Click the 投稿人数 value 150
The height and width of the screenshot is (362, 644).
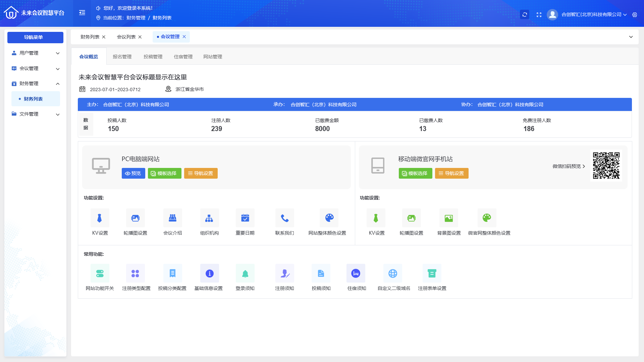tap(113, 129)
